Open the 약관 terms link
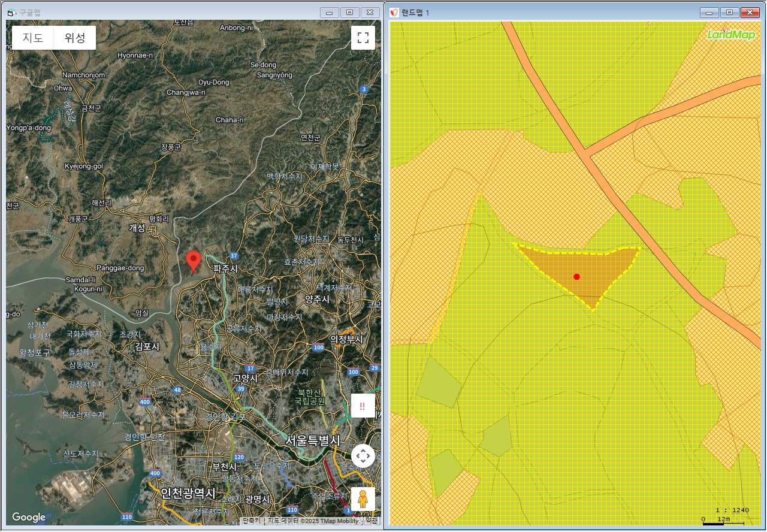The image size is (767, 532). coord(372,521)
